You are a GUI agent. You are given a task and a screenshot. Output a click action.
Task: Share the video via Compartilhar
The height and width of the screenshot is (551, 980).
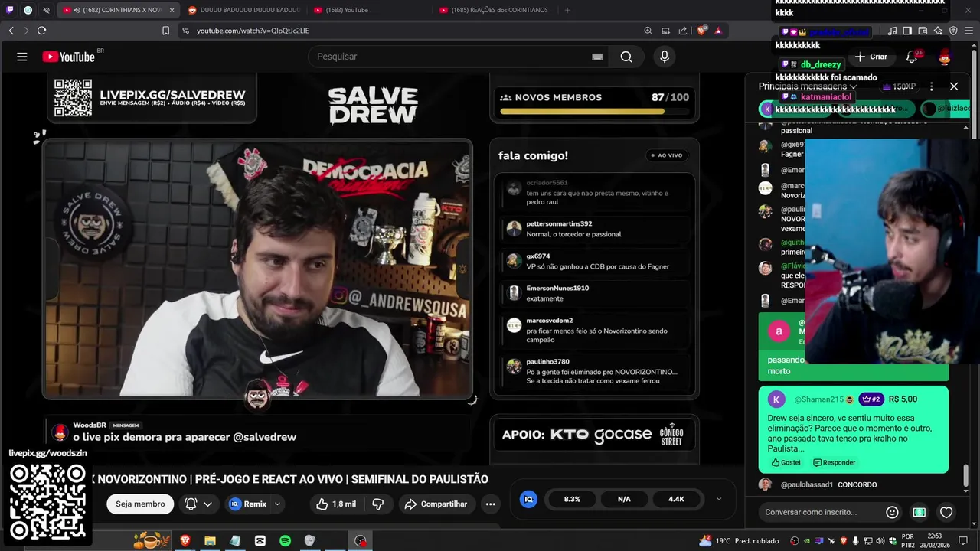(436, 504)
